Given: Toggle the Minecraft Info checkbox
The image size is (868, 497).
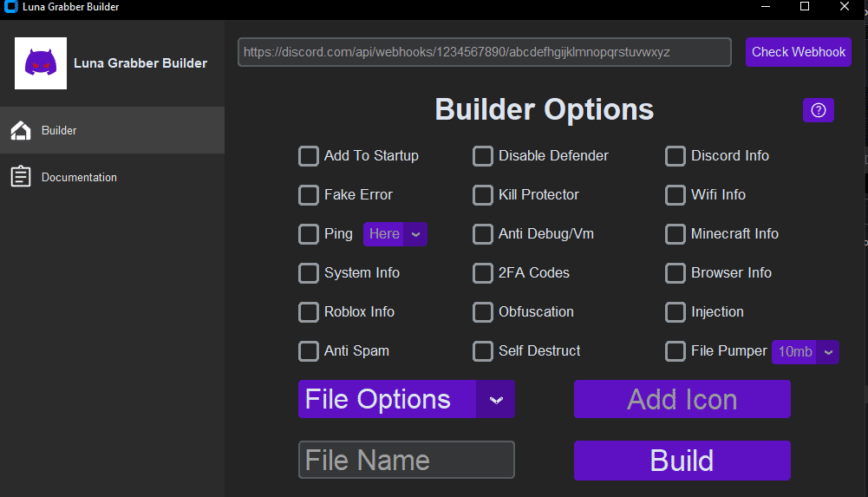Looking at the screenshot, I should coord(675,234).
